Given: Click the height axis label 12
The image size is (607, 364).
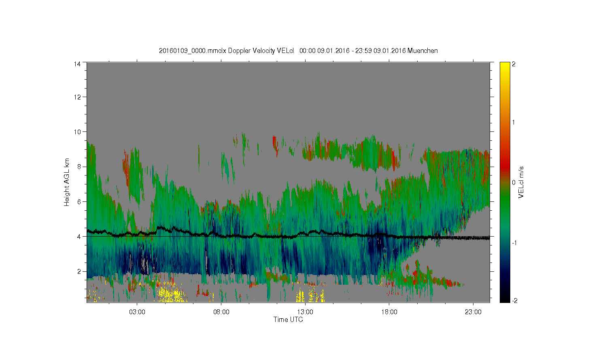Looking at the screenshot, I should (77, 97).
